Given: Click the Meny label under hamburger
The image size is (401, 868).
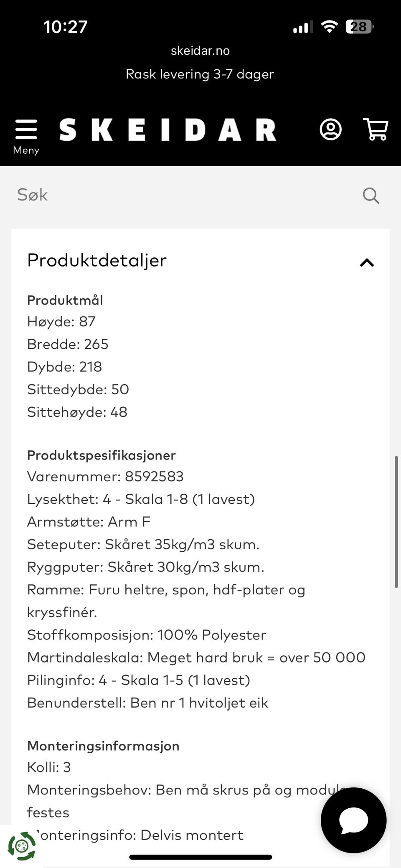Looking at the screenshot, I should (x=26, y=150).
